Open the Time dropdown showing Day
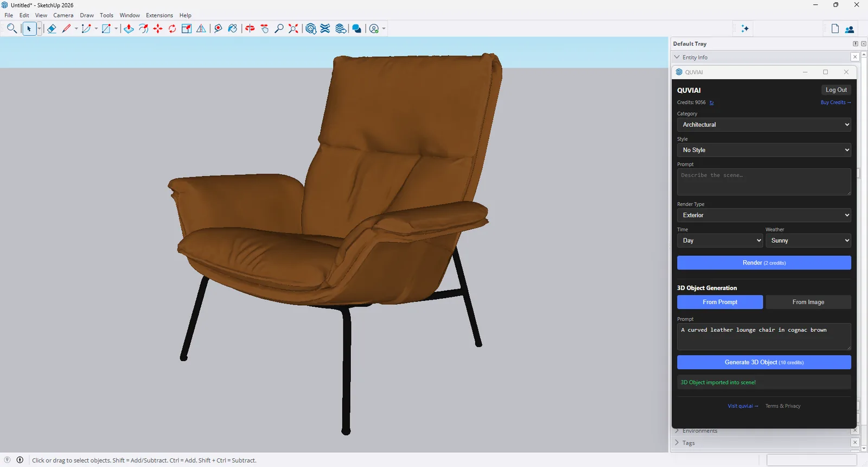Viewport: 868px width, 467px height. 720,241
